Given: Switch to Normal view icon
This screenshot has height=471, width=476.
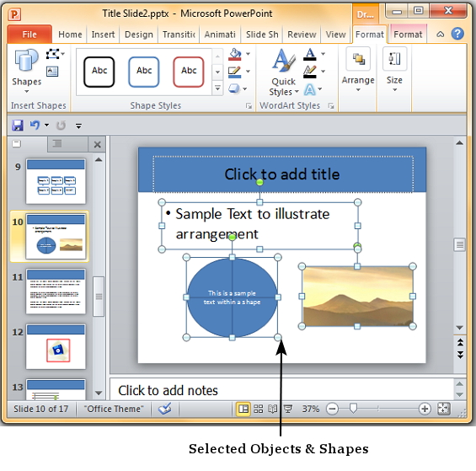Looking at the screenshot, I should (243, 409).
